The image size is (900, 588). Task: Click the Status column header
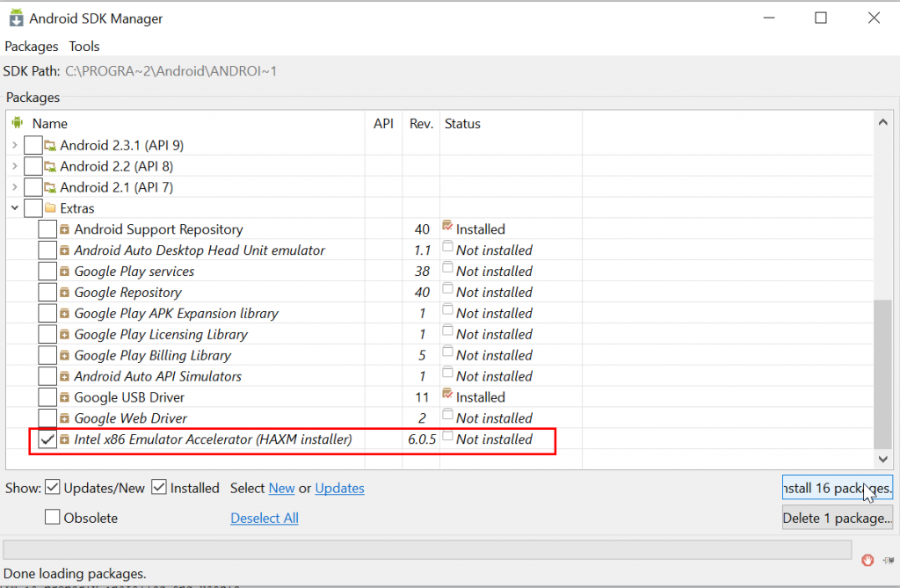(x=462, y=123)
